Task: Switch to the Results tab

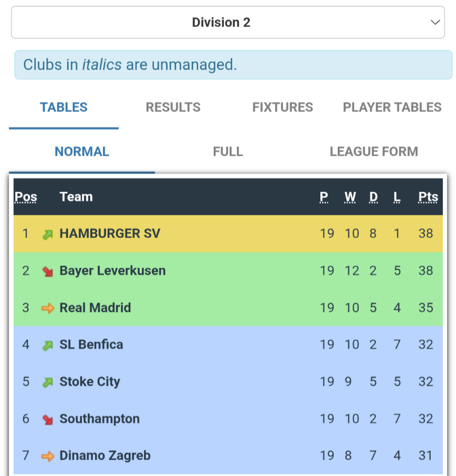Action: click(173, 107)
